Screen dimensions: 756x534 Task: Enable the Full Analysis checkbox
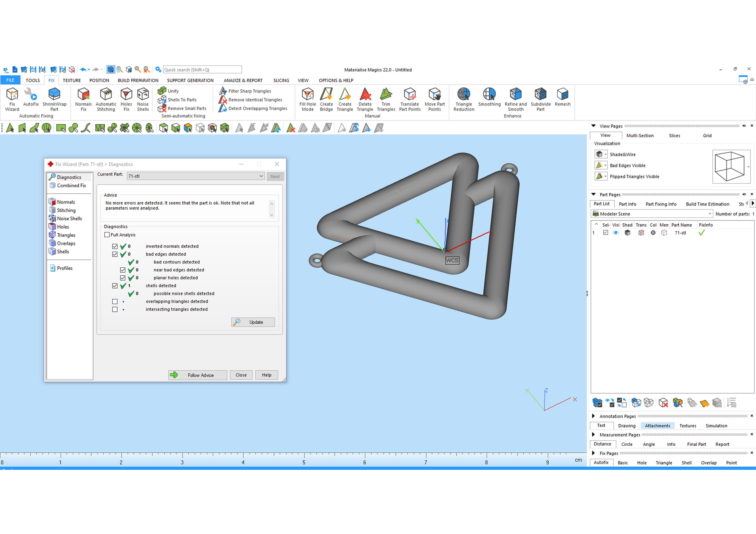(107, 234)
